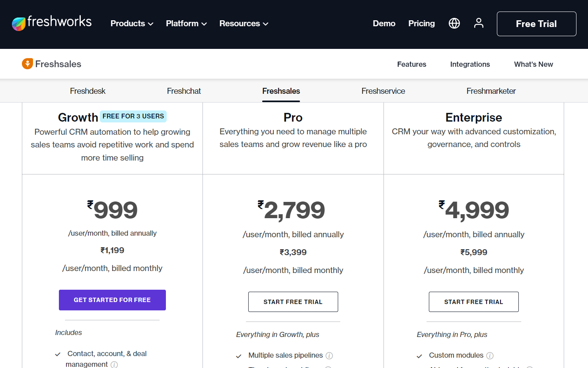The width and height of the screenshot is (588, 368).
Task: Click the Pro plan heading
Action: pyautogui.click(x=293, y=117)
